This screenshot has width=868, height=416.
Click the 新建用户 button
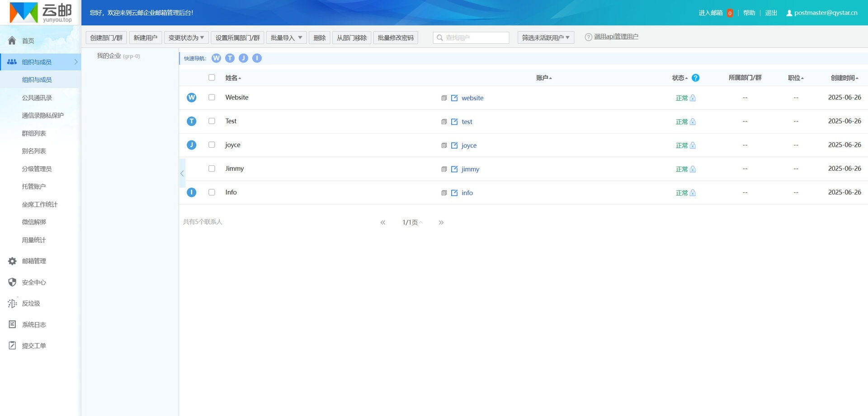[x=145, y=38]
